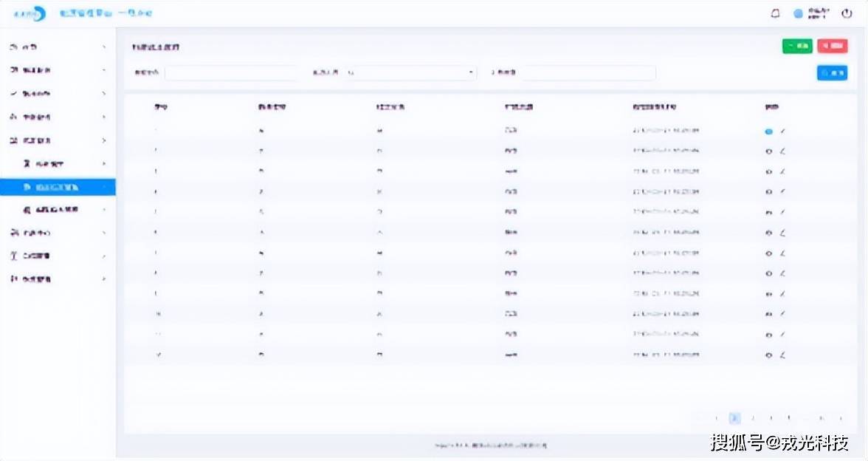Click the highlighted page number in pagination
Viewport: 868px width, 461px height.
pos(734,418)
